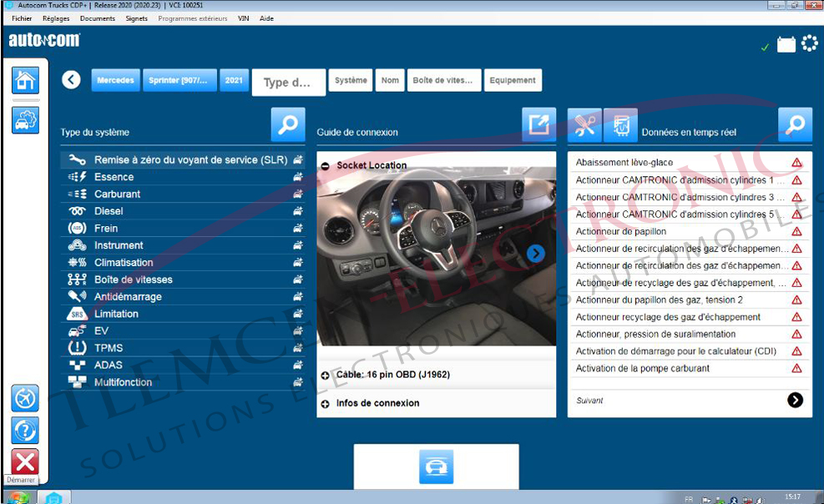Select the Climatisation system type
This screenshot has width=824, height=504.
click(183, 263)
